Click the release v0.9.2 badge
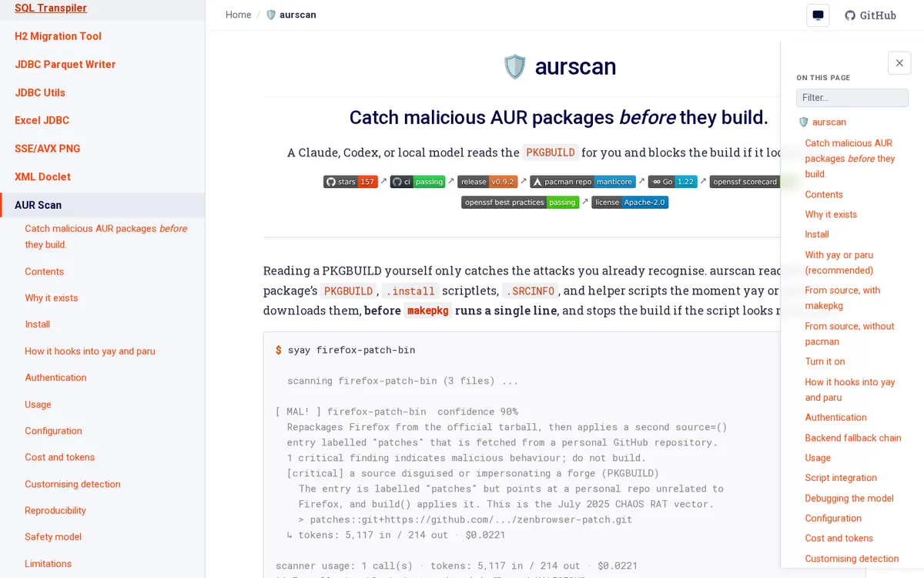 (x=487, y=182)
